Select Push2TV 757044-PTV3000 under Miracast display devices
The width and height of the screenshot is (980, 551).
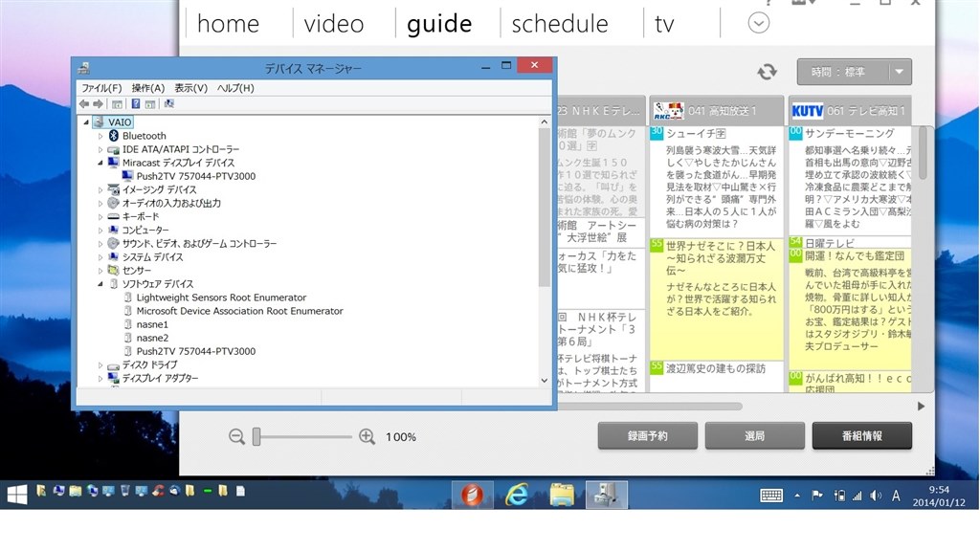195,176
